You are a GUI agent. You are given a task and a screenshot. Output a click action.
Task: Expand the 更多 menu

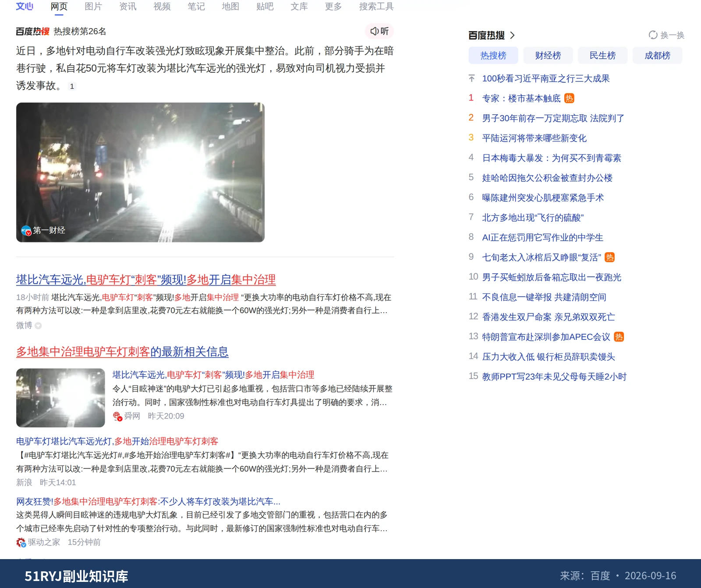(333, 7)
